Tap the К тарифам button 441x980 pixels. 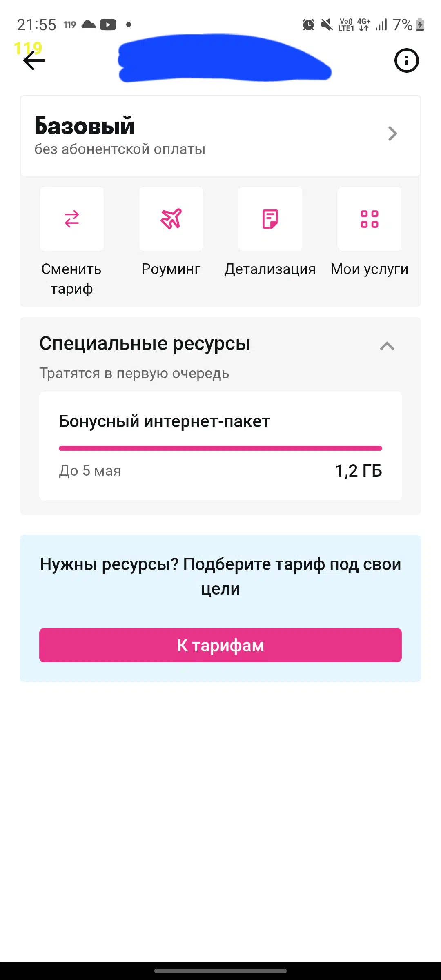(x=220, y=645)
